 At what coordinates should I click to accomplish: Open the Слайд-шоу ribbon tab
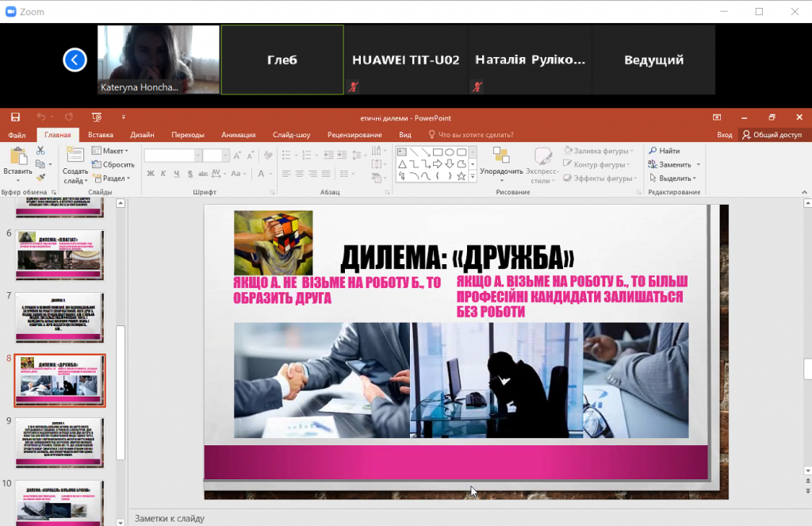[291, 135]
